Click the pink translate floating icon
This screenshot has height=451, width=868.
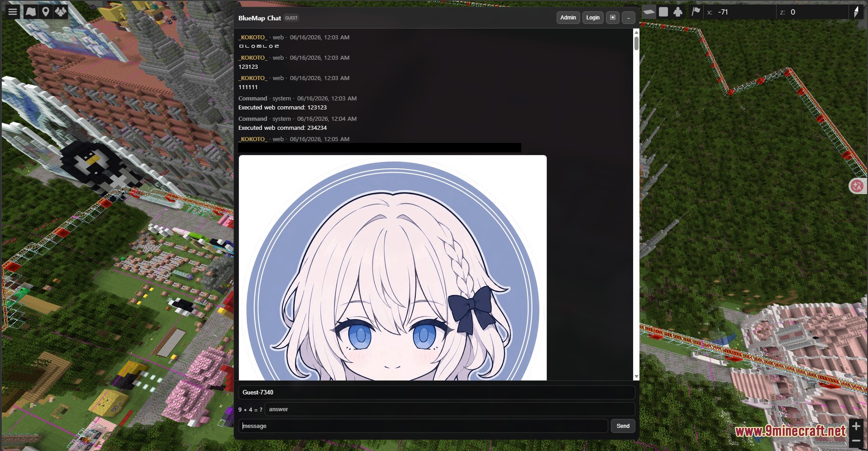point(857,186)
